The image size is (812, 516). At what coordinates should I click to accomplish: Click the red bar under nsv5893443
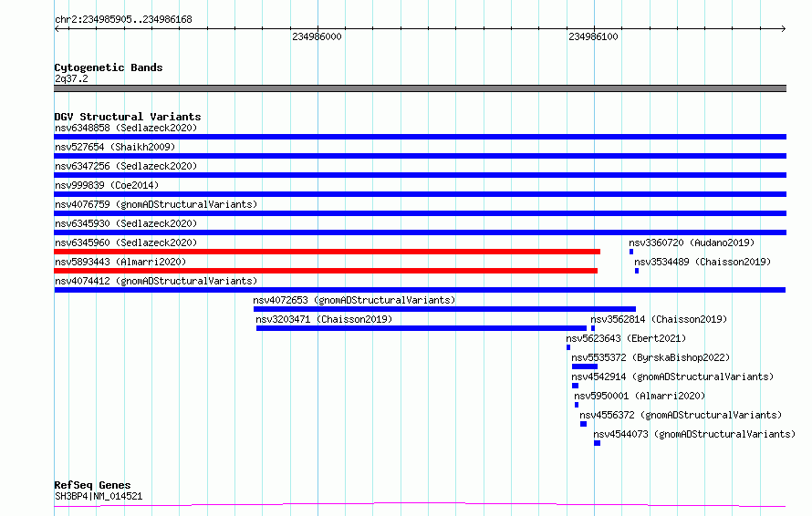tap(326, 271)
